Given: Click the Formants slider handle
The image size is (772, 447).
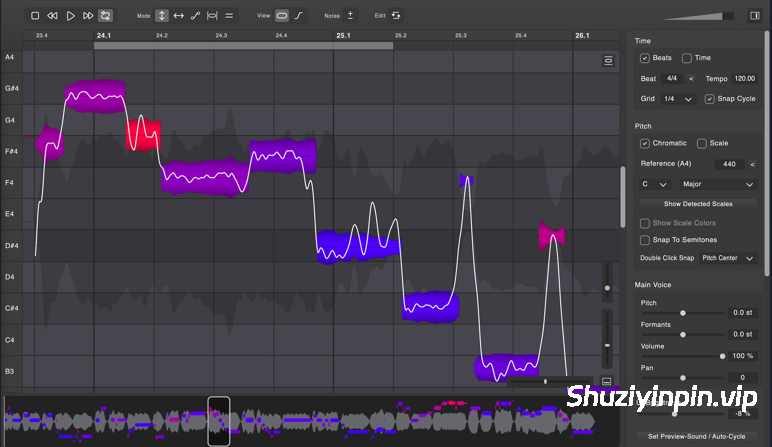Looking at the screenshot, I should click(683, 335).
